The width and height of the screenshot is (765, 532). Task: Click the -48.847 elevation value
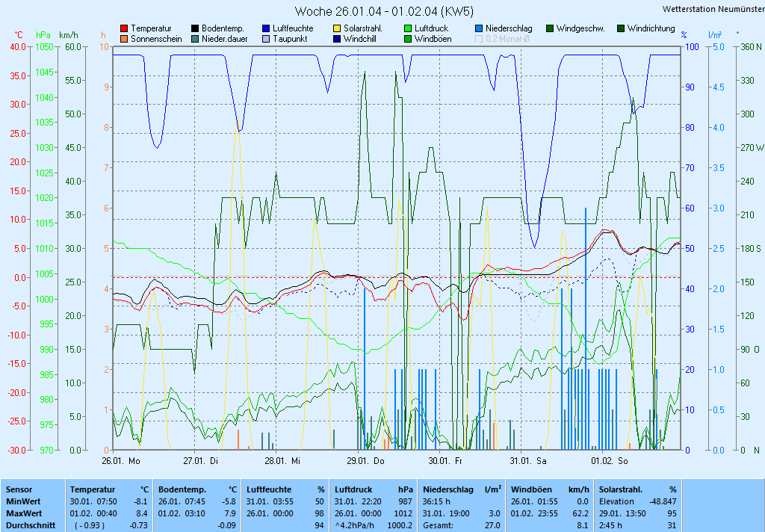pyautogui.click(x=663, y=501)
